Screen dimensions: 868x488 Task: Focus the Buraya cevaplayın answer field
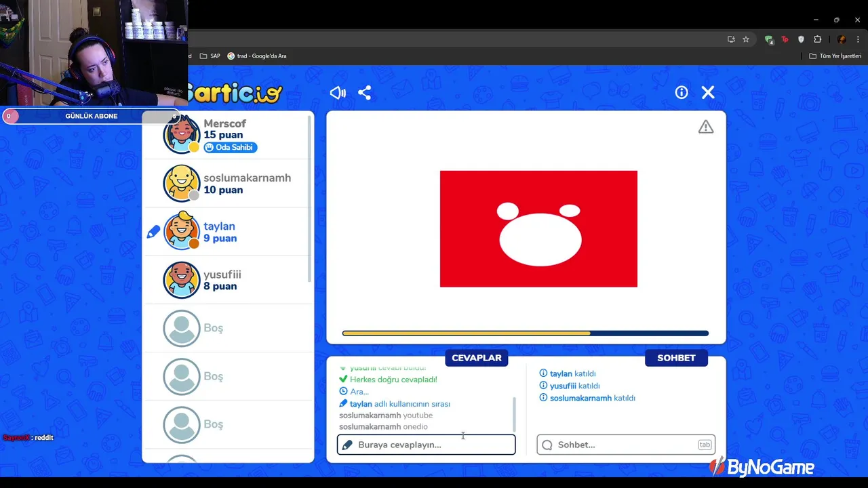coord(427,445)
